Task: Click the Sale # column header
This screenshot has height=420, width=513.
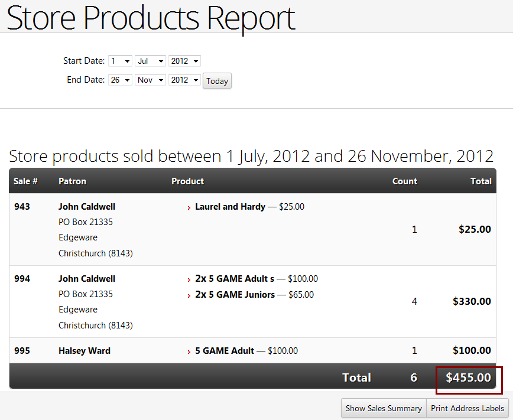Action: pyautogui.click(x=25, y=181)
